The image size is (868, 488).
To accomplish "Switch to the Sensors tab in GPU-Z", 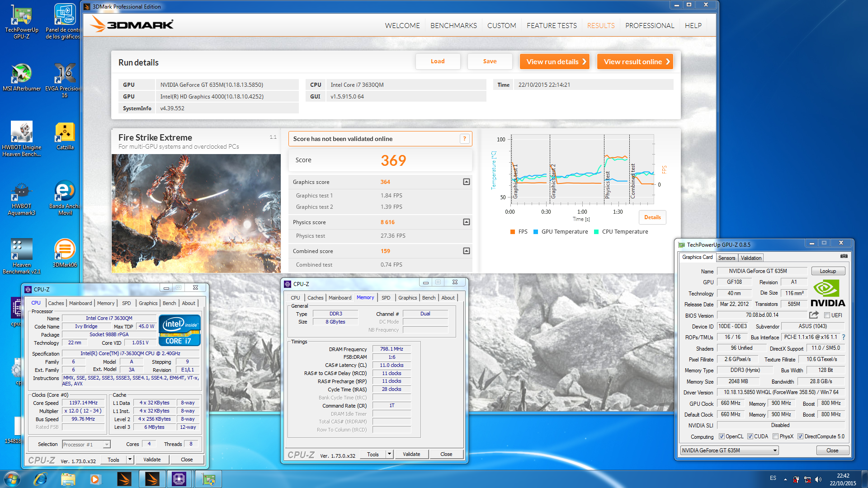I will click(x=727, y=258).
